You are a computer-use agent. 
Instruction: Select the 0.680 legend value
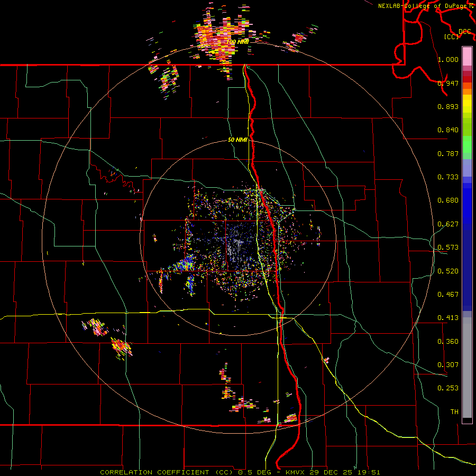tap(448, 200)
